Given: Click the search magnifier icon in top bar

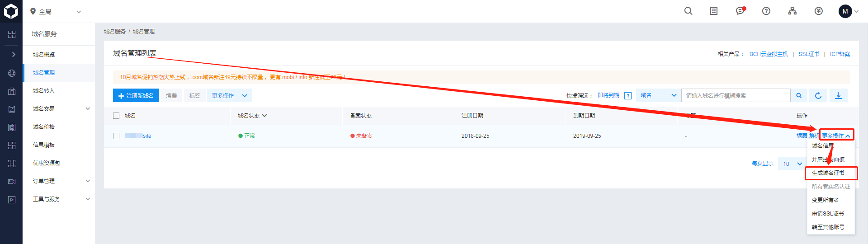Looking at the screenshot, I should [688, 11].
